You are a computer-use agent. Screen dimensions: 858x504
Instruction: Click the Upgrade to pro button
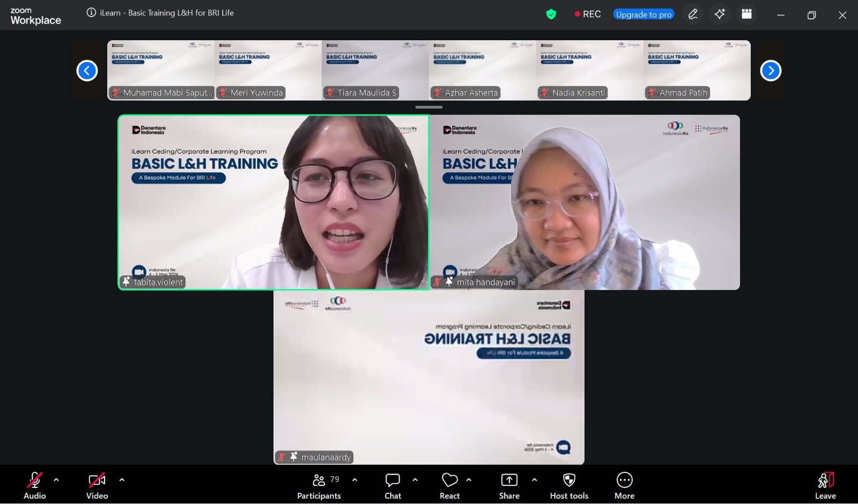click(643, 14)
